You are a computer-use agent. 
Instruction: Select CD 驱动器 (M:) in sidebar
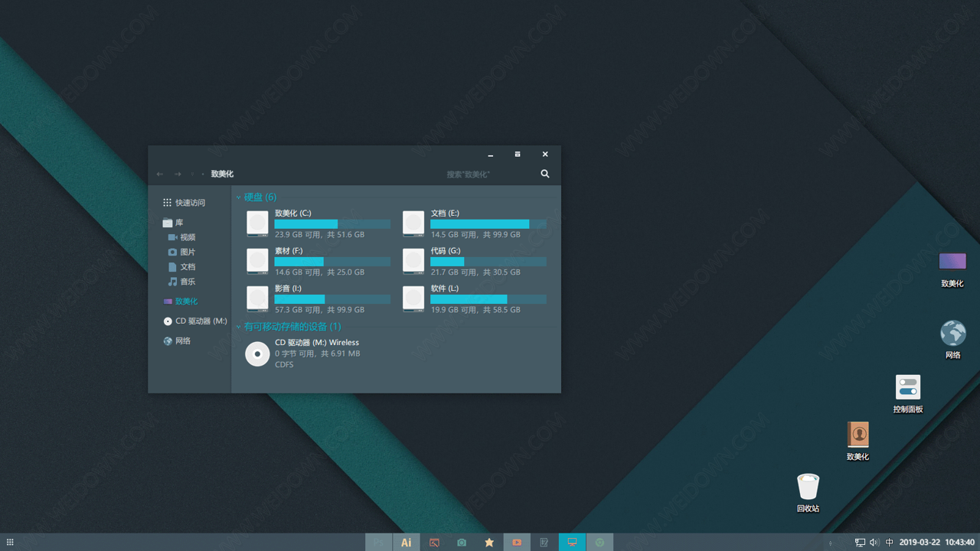[195, 321]
